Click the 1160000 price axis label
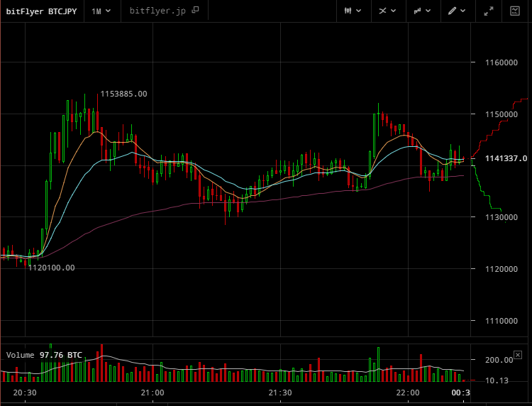This screenshot has width=532, height=406. pyautogui.click(x=501, y=62)
